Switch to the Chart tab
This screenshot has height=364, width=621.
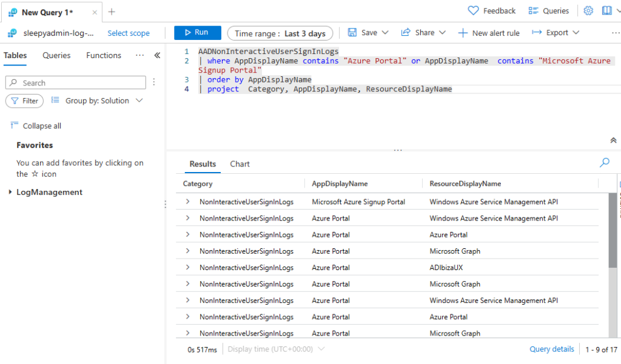tap(240, 164)
